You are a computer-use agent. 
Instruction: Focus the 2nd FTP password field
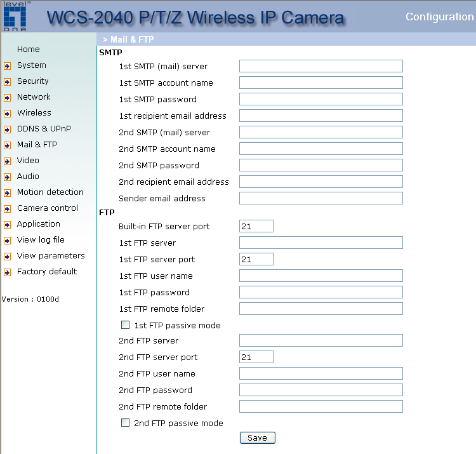click(x=321, y=390)
